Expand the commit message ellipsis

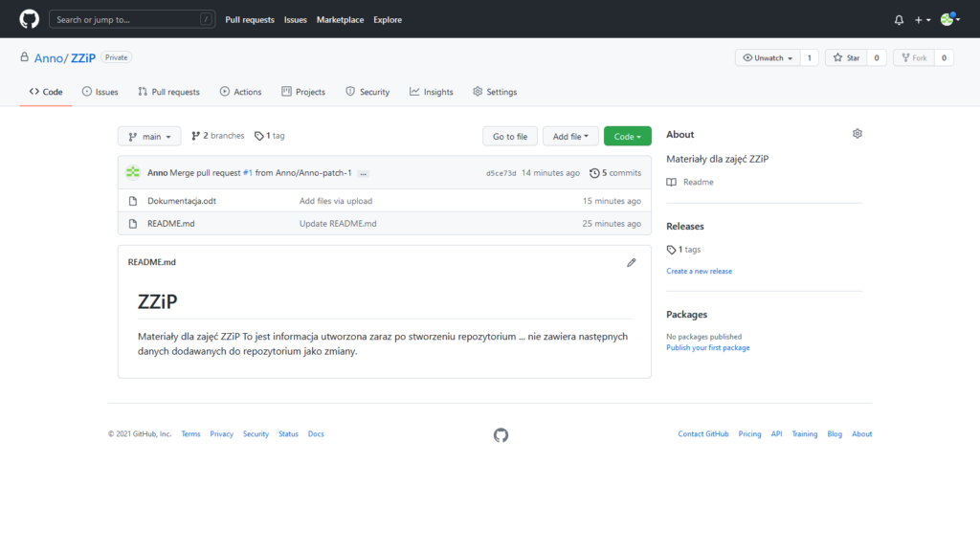click(363, 173)
